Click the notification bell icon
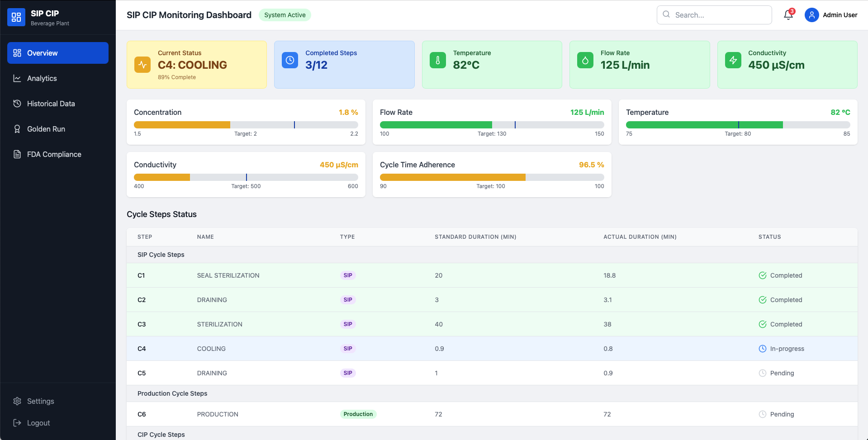The width and height of the screenshot is (868, 440). click(x=788, y=15)
